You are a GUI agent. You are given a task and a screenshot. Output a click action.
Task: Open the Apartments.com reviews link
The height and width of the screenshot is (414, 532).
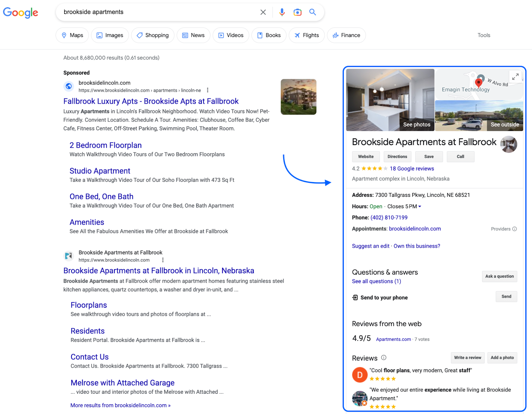(393, 339)
